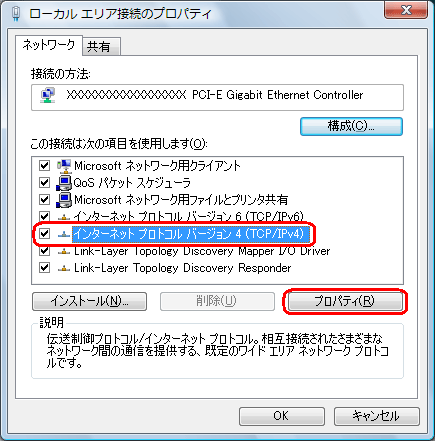Screen dimensions: 435x441
Task: Click the ファイルとプリンタ共有 computer icon
Action: 64,200
